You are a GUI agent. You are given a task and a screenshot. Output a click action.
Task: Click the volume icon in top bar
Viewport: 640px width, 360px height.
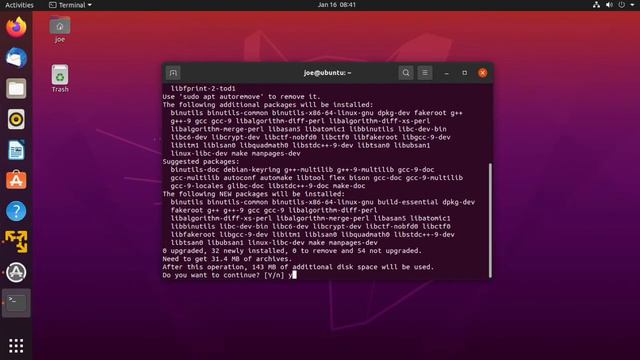609,5
